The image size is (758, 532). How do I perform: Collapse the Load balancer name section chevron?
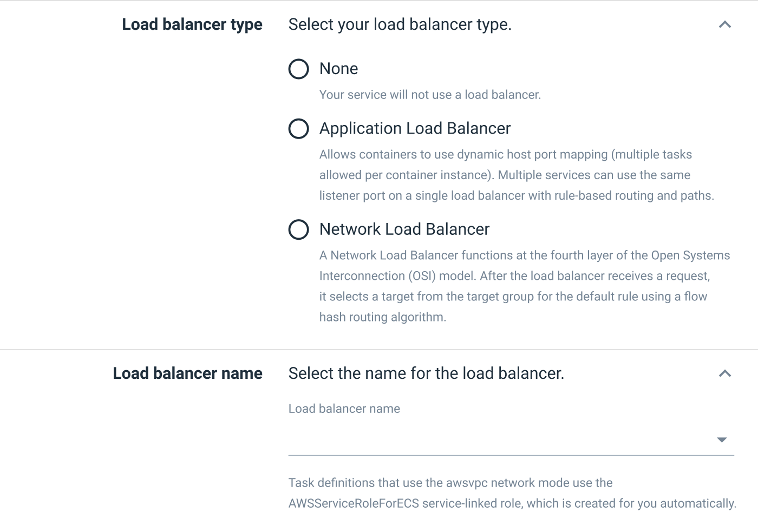tap(724, 373)
